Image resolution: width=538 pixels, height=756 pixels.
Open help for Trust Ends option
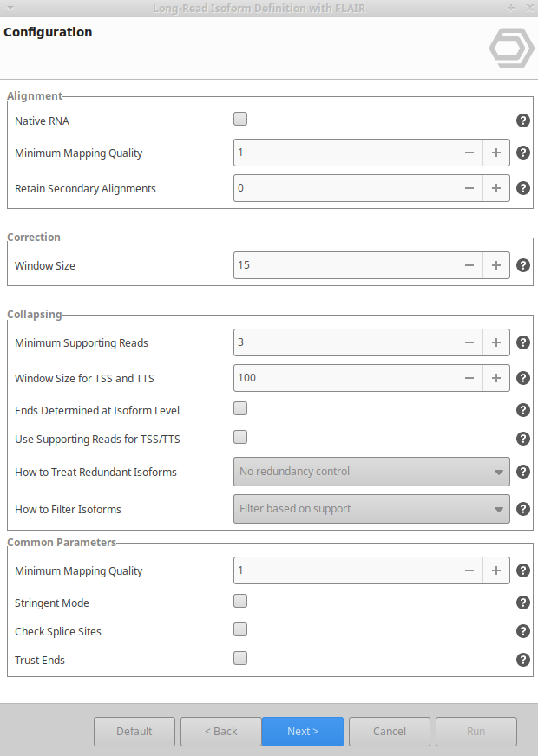tap(523, 660)
